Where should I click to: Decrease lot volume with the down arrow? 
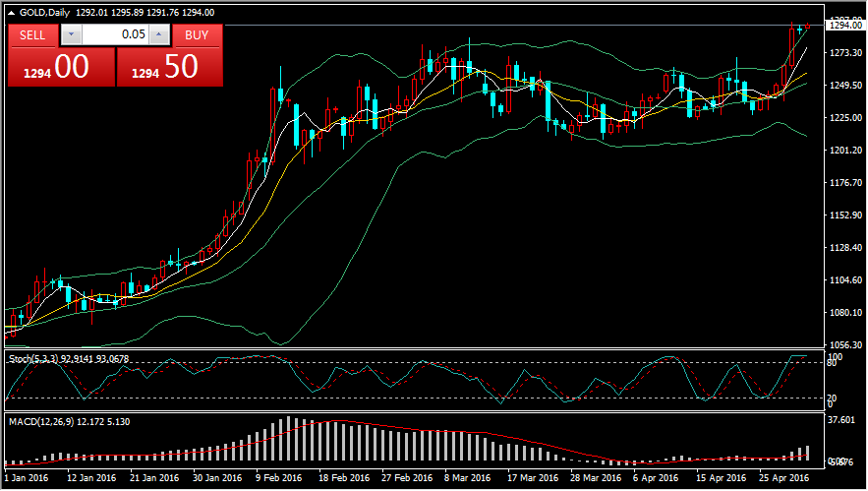[71, 34]
